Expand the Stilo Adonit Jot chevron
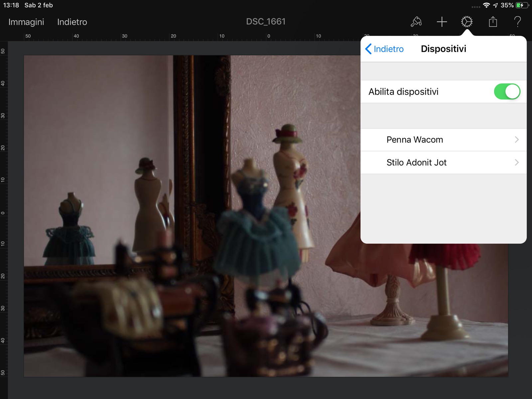 (x=517, y=163)
